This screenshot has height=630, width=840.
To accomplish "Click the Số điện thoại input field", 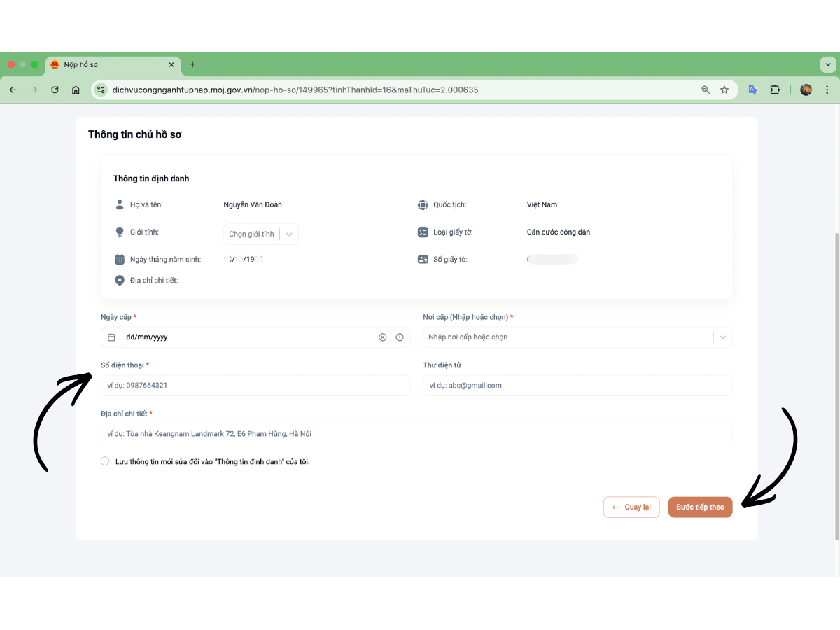I will [x=255, y=386].
